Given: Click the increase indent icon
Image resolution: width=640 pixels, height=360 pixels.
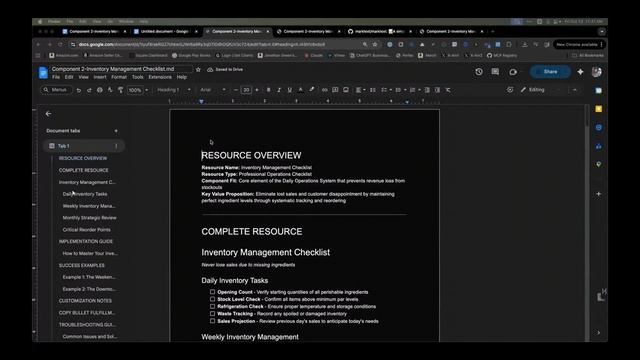Looking at the screenshot, I should [437, 90].
